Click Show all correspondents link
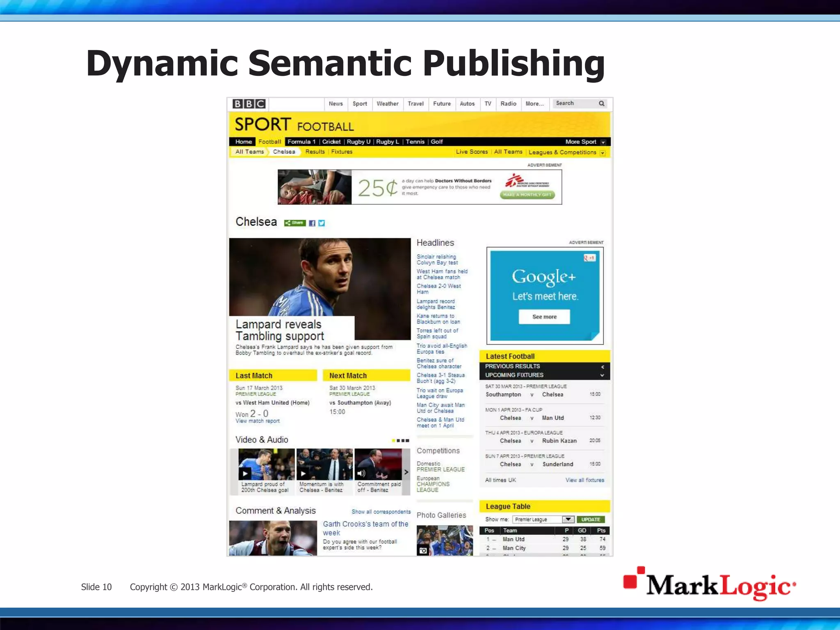Image resolution: width=840 pixels, height=630 pixels. click(x=381, y=512)
